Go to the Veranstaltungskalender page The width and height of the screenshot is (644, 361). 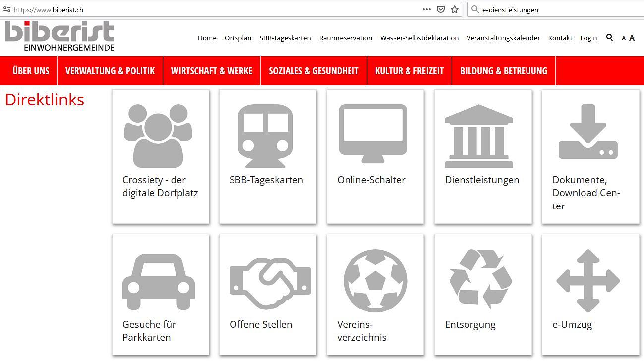503,38
